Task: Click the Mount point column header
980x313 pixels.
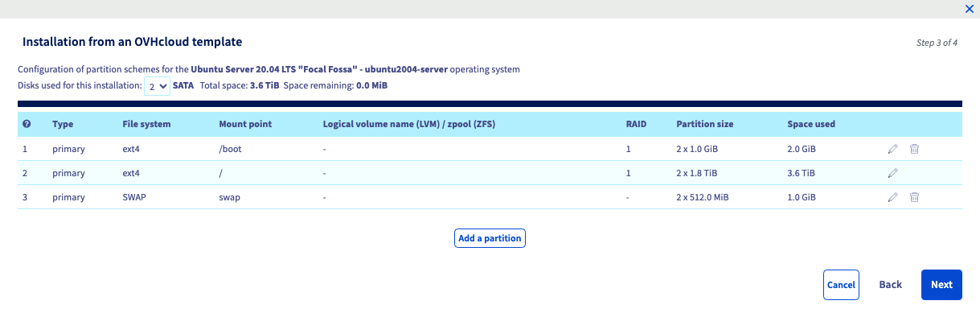Action: point(245,125)
